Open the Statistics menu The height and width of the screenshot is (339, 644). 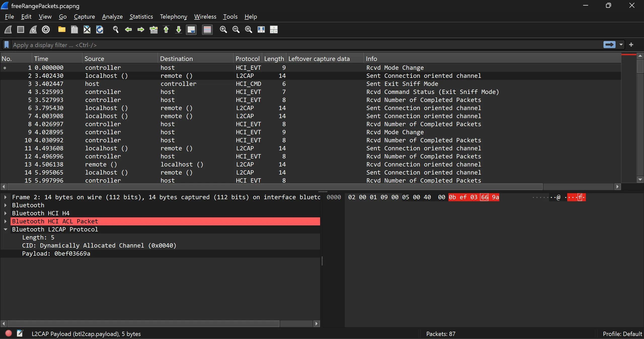pos(141,17)
